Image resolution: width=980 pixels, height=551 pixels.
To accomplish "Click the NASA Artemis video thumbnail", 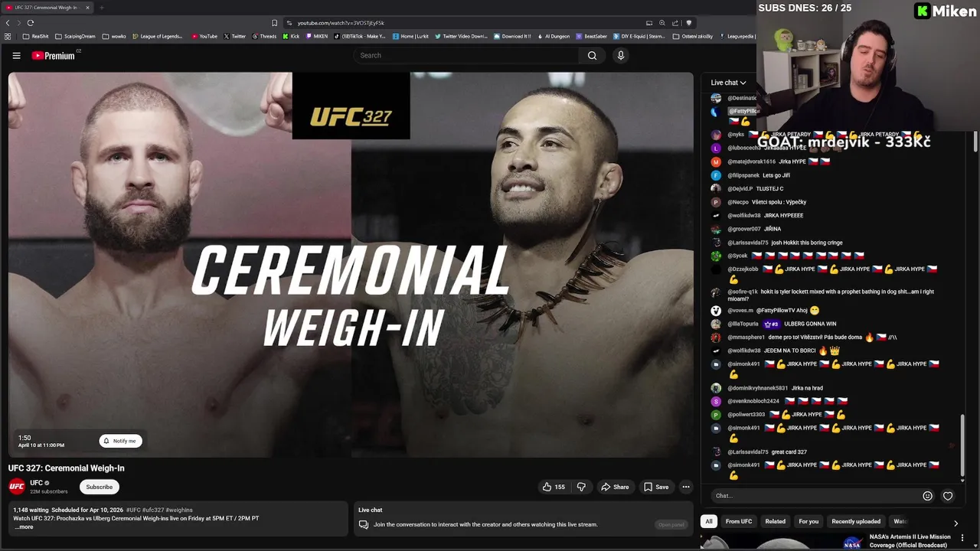I will coord(782,543).
